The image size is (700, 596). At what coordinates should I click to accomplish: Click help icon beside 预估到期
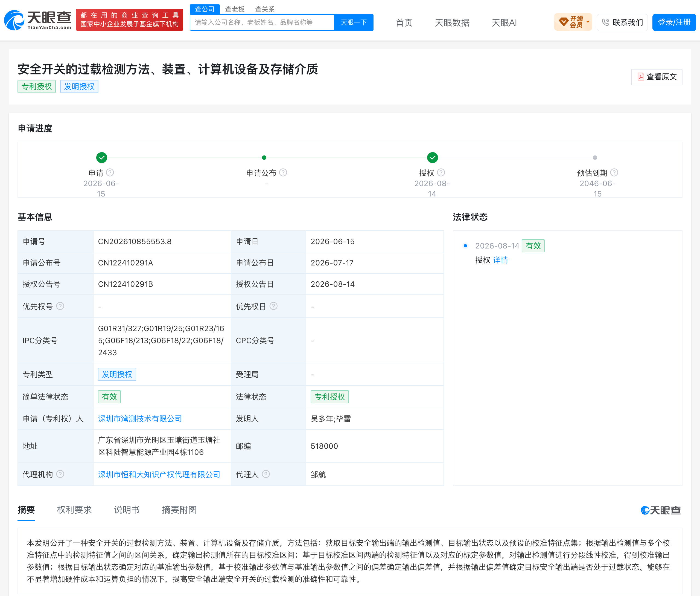(x=614, y=173)
